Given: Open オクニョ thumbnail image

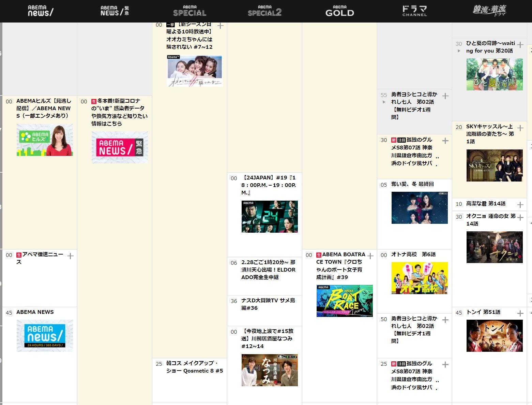Looking at the screenshot, I should pyautogui.click(x=495, y=247).
